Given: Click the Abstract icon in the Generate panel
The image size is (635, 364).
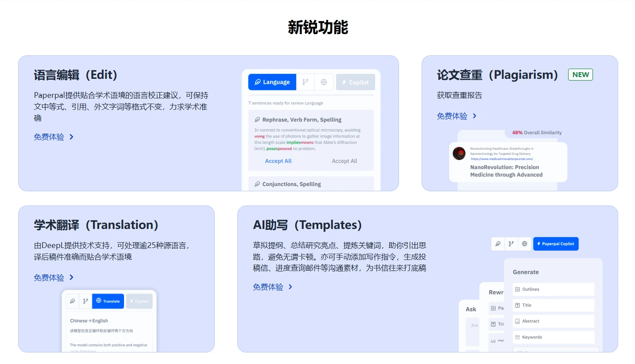Looking at the screenshot, I should [x=517, y=321].
